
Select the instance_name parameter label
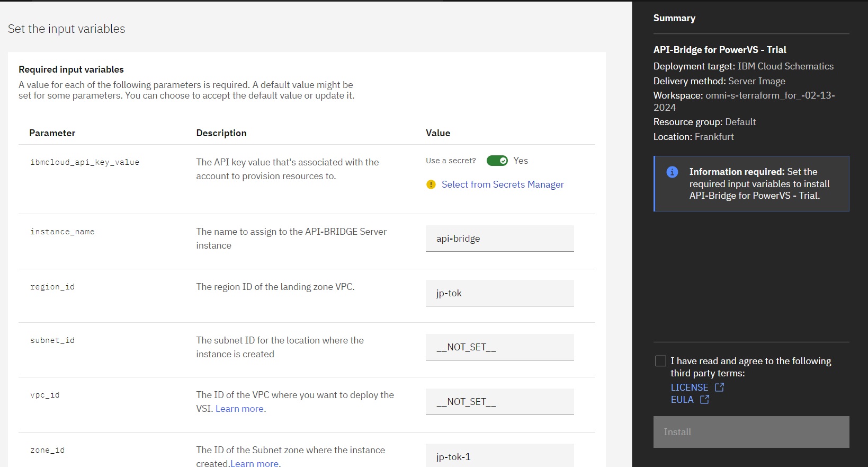point(62,232)
